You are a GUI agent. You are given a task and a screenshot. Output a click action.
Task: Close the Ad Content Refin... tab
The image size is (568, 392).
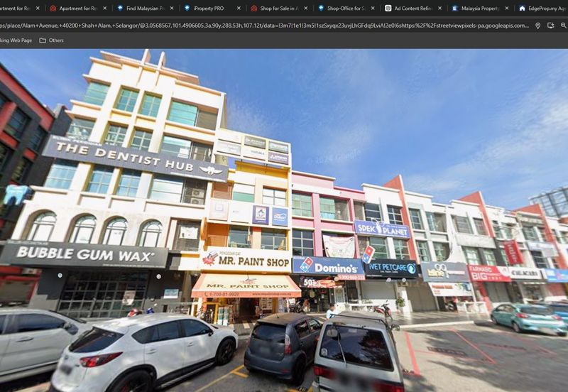tap(439, 9)
